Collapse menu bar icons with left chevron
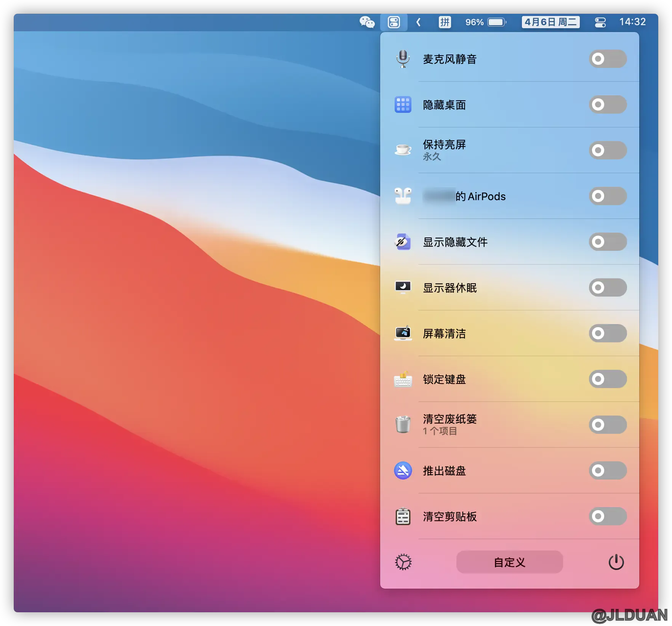This screenshot has height=626, width=672. coord(418,22)
